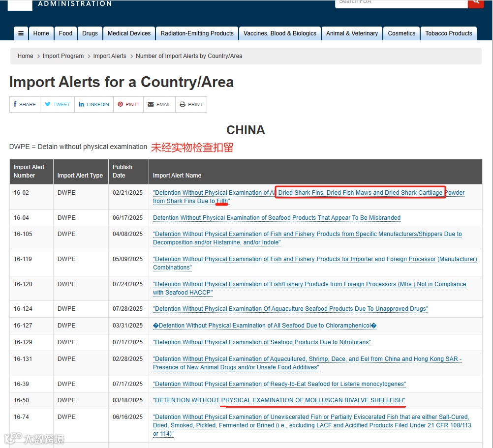Open MOLLUSCAN BIVALVE SHELLFISH alert link
This screenshot has height=448, width=493.
[279, 400]
